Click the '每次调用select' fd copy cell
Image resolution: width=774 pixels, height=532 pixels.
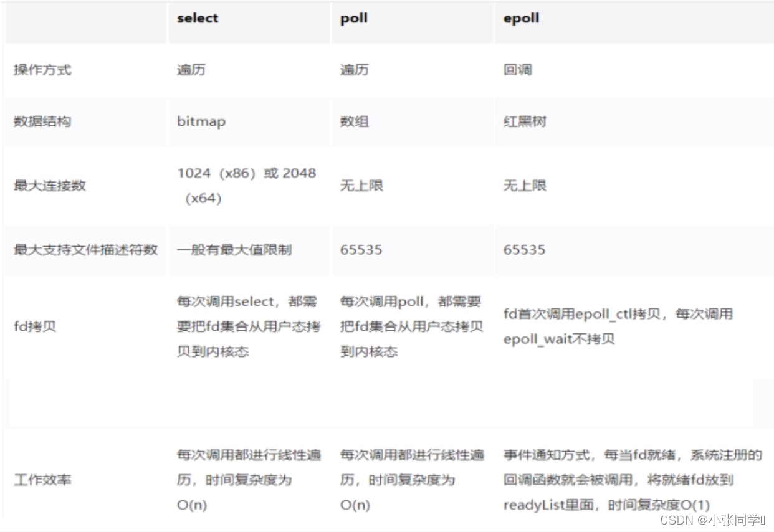click(x=249, y=326)
